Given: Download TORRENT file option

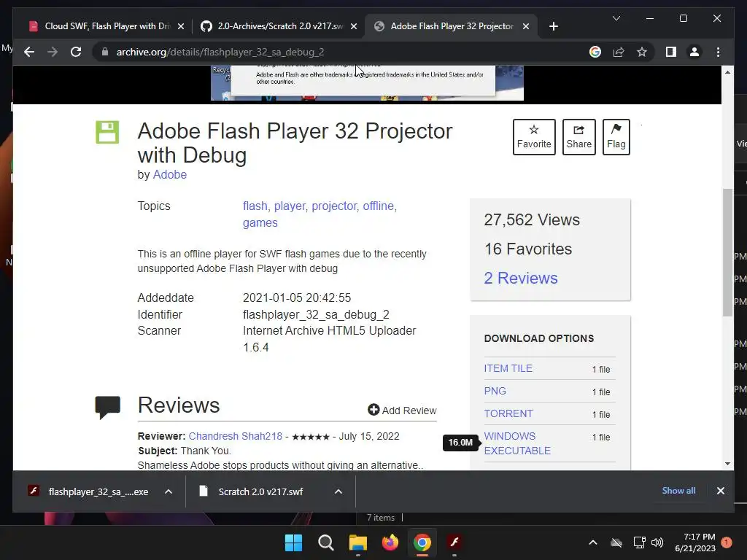Looking at the screenshot, I should click(x=508, y=413).
